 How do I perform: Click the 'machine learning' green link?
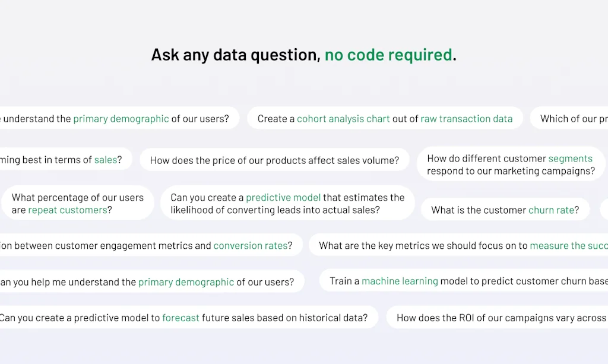pos(399,281)
